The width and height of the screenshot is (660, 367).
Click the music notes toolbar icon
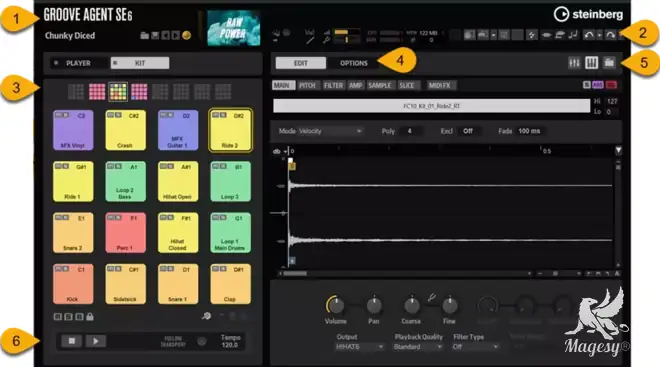point(573,35)
